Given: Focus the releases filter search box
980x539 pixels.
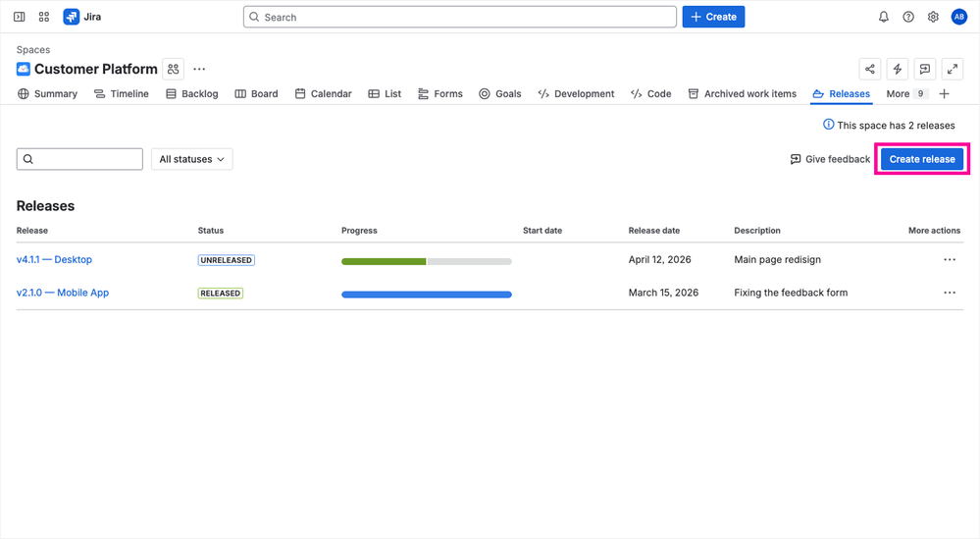Looking at the screenshot, I should click(79, 159).
